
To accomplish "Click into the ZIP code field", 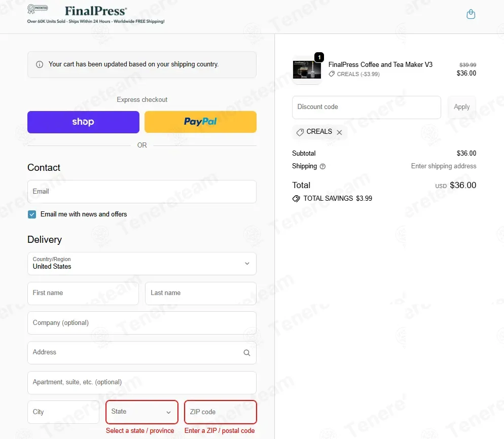I will tap(220, 412).
